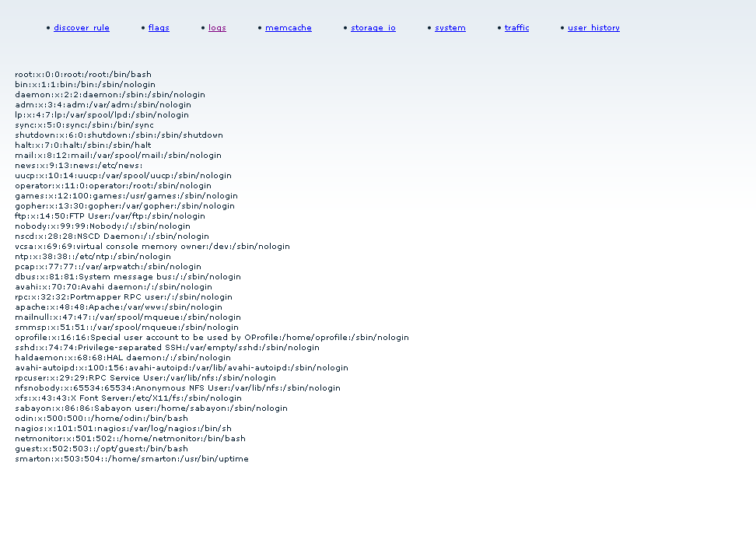The height and width of the screenshot is (533, 756).
Task: Click the netmonitor:x:501:502 line
Action: click(x=130, y=439)
